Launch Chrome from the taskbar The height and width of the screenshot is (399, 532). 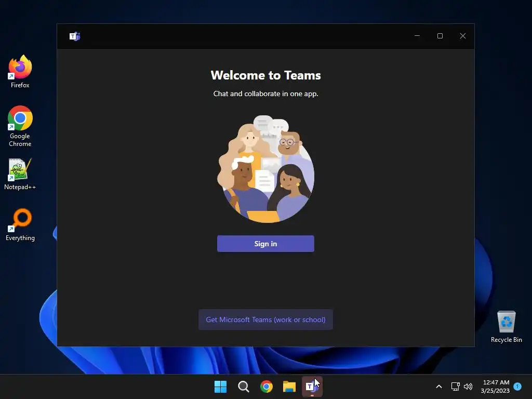(x=267, y=387)
